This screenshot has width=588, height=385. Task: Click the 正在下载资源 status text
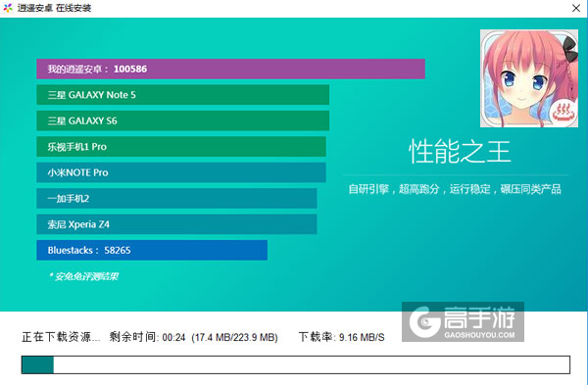pyautogui.click(x=61, y=337)
